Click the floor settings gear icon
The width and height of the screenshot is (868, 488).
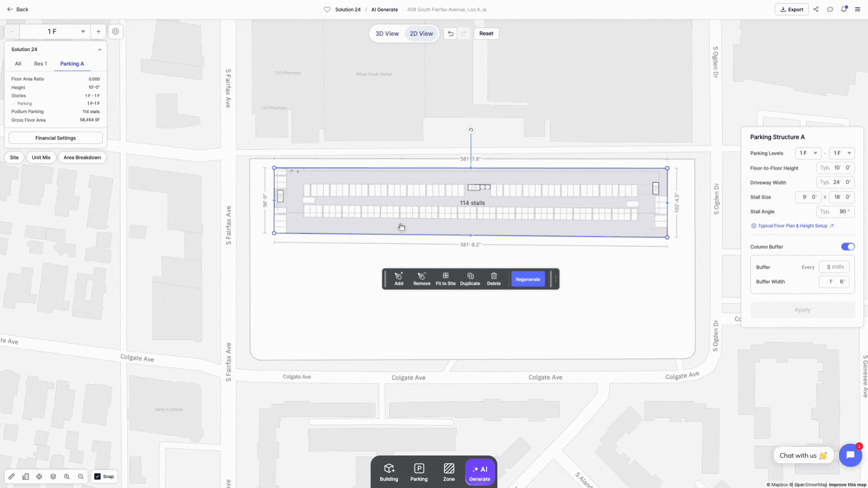[x=116, y=32]
